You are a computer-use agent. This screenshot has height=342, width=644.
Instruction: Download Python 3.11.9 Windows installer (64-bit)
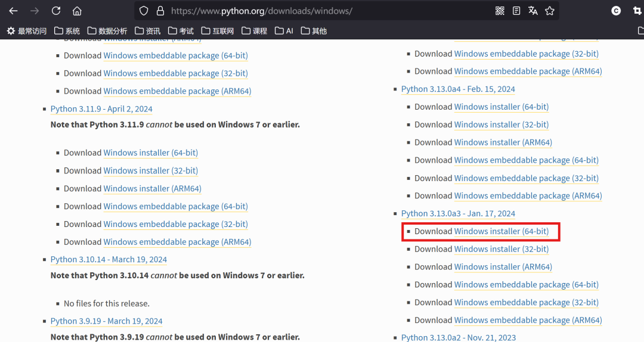(151, 153)
